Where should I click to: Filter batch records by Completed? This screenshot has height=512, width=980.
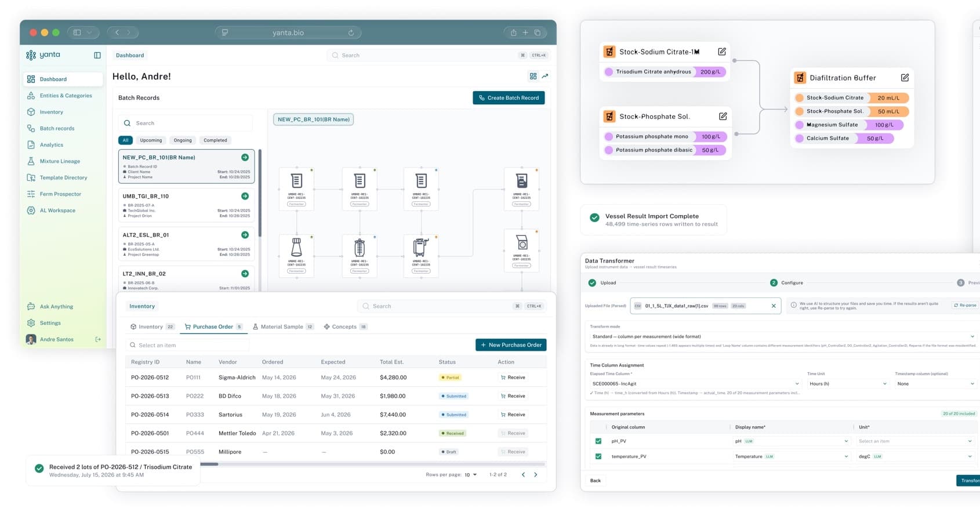[x=215, y=140]
